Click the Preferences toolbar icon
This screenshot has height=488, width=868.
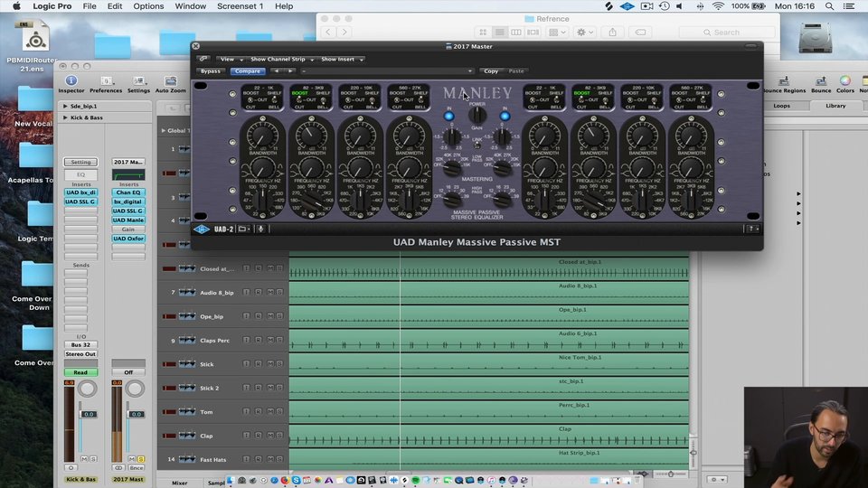coord(106,80)
